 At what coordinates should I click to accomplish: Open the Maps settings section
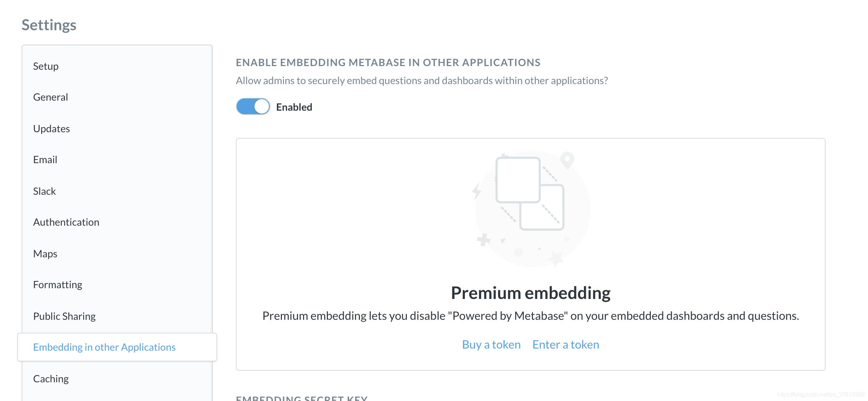(45, 253)
